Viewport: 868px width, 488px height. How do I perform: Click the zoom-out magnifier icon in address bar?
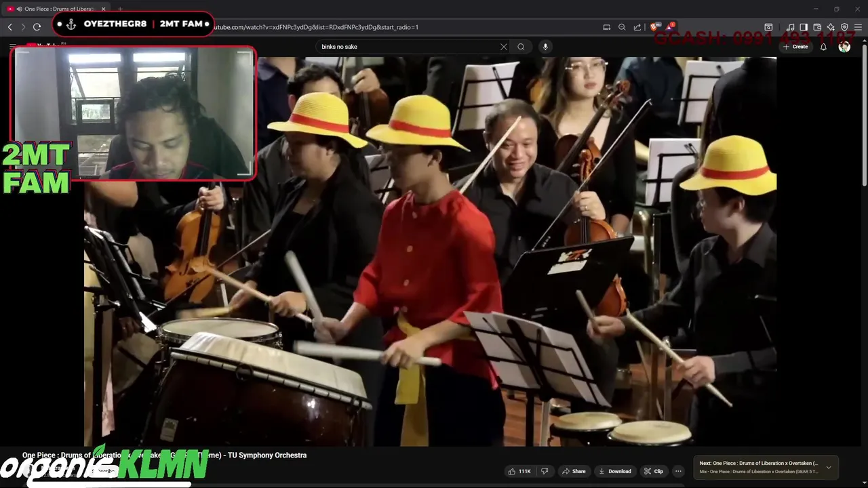pyautogui.click(x=622, y=27)
